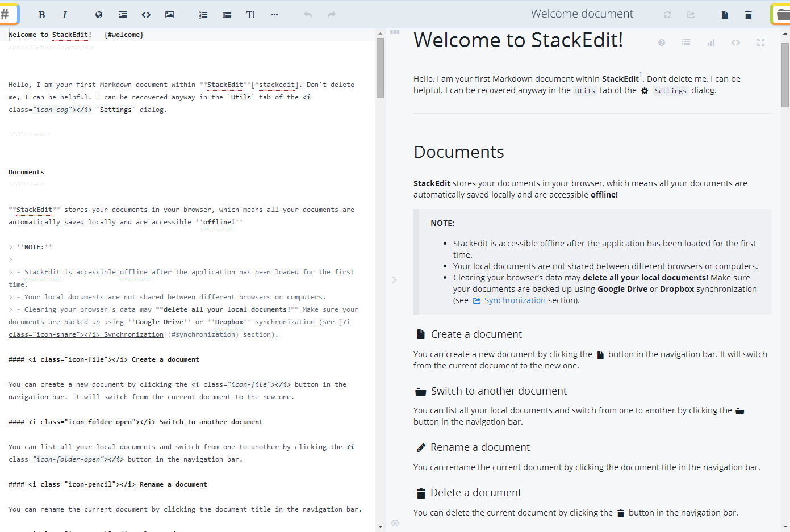
Task: Create a numbered list
Action: (x=203, y=15)
